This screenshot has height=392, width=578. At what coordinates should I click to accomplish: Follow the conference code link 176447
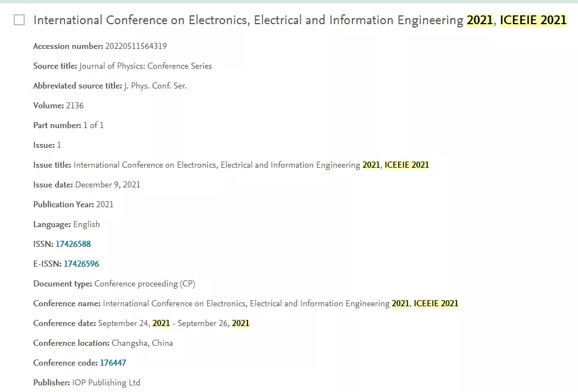[x=113, y=363]
